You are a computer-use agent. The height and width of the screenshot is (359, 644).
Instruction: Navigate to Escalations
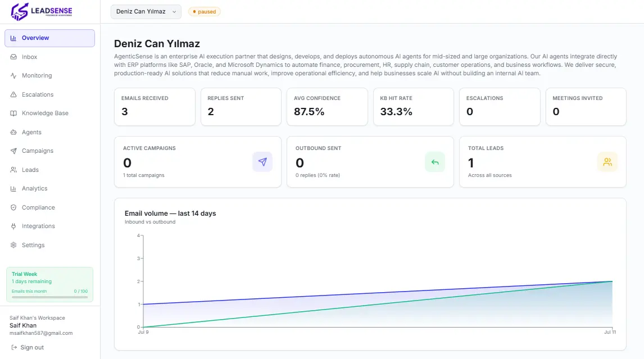[x=49, y=94]
